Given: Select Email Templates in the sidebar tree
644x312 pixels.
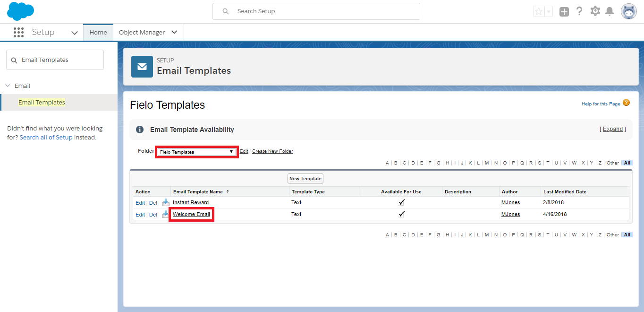Looking at the screenshot, I should click(42, 102).
